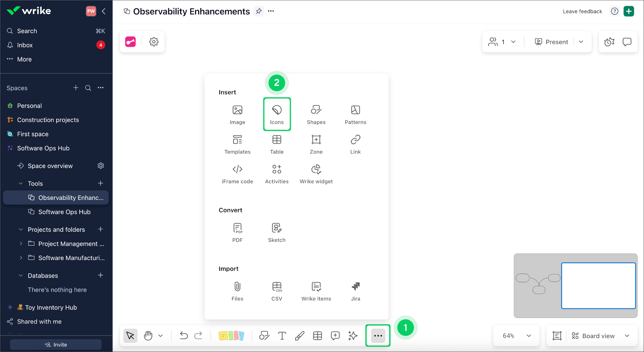
Task: Click the Invite button
Action: click(56, 344)
